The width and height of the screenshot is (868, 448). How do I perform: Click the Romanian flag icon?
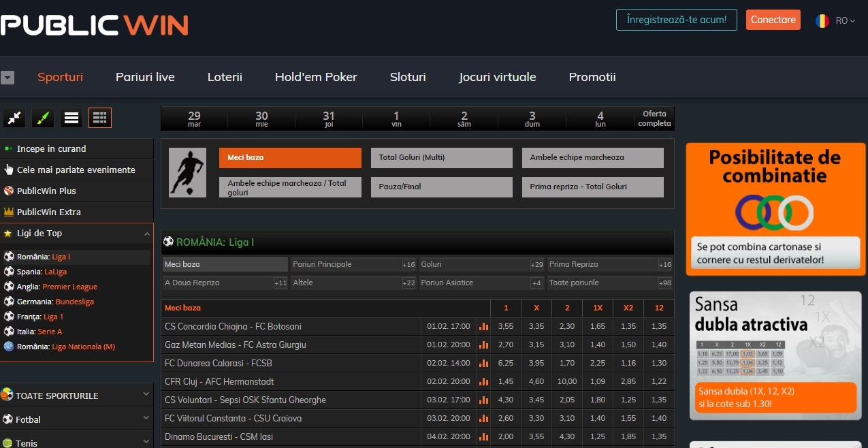click(822, 20)
